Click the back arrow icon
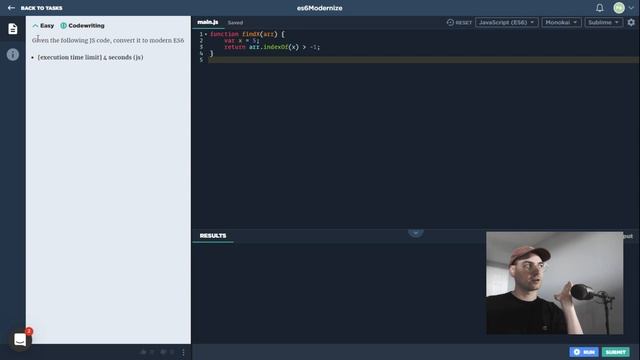Image resolution: width=640 pixels, height=360 pixels. click(x=11, y=8)
